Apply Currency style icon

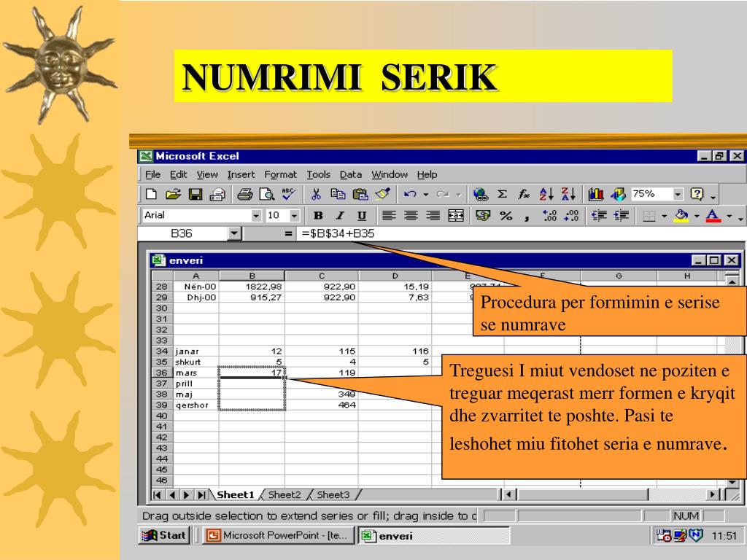[x=483, y=216]
